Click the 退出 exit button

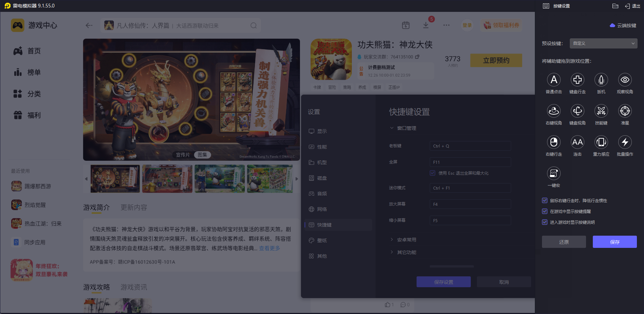tap(632, 6)
